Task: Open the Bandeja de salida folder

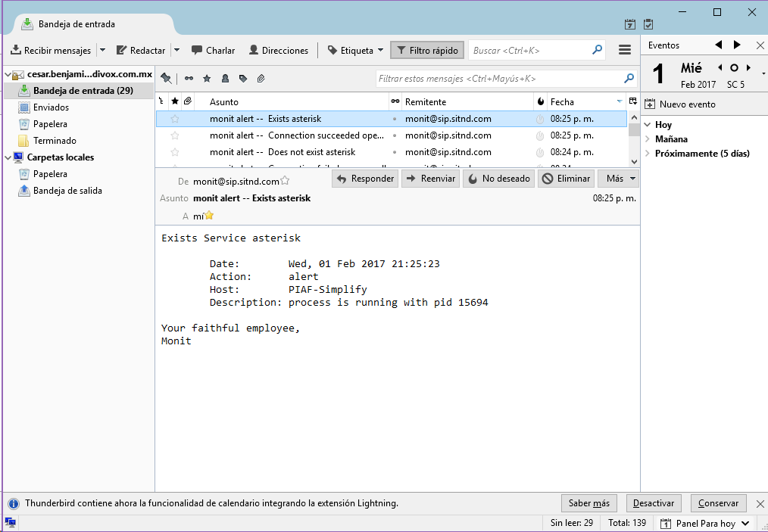Action: pos(67,191)
